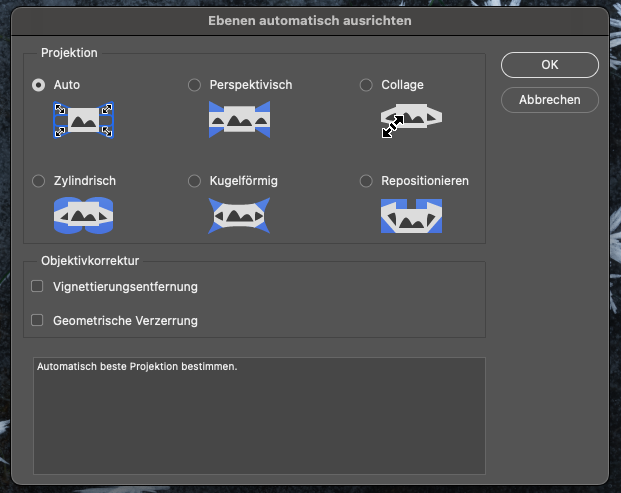Click the Auto projection preview icon

pos(84,120)
